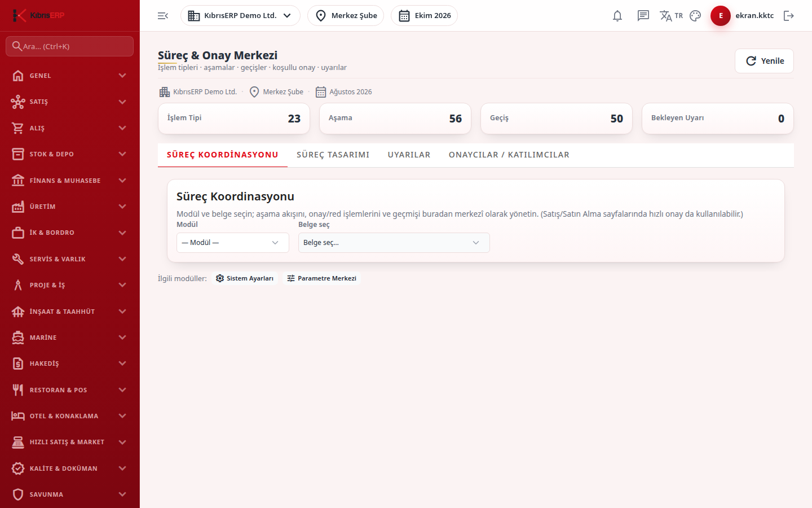Collapse the sidebar menu toggle
Screen dimensions: 812x508
163,16
